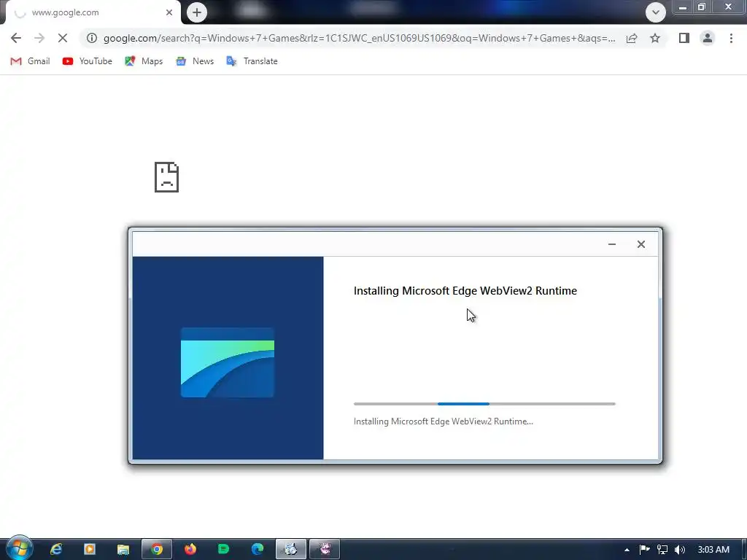The height and width of the screenshot is (560, 747).
Task: Open the YouTube bookmark
Action: 88,61
